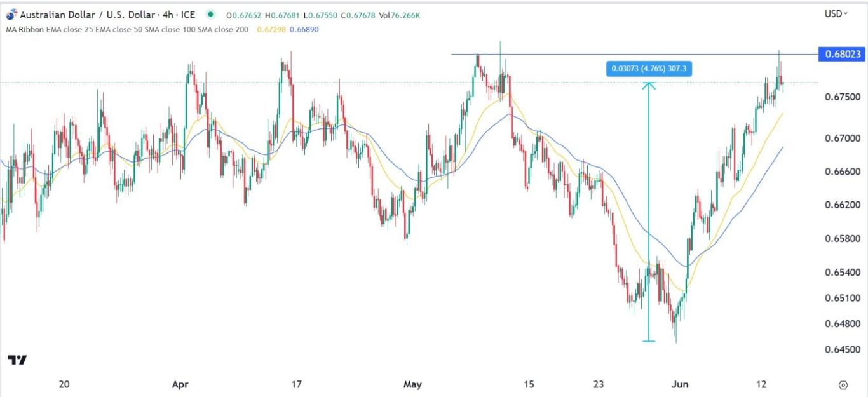Click the May label on time axis

412,384
